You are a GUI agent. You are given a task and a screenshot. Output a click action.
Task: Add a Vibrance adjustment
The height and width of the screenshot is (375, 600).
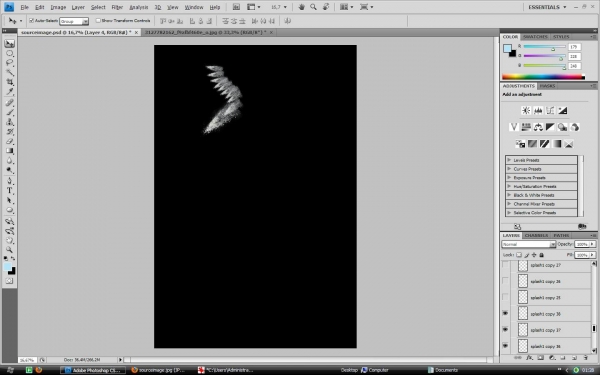tap(514, 127)
